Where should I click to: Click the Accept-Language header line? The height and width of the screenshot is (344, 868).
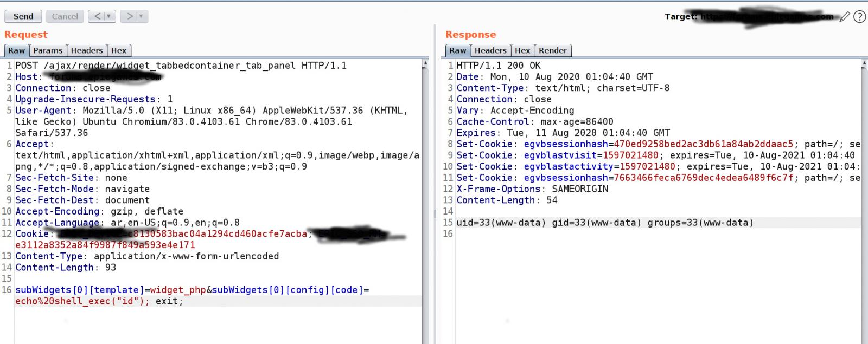(127, 223)
